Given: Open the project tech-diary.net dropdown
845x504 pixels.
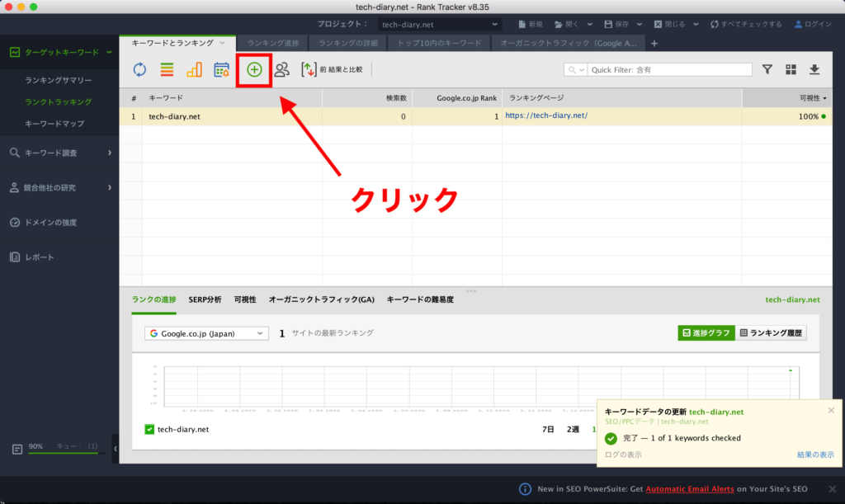Looking at the screenshot, I should (439, 24).
